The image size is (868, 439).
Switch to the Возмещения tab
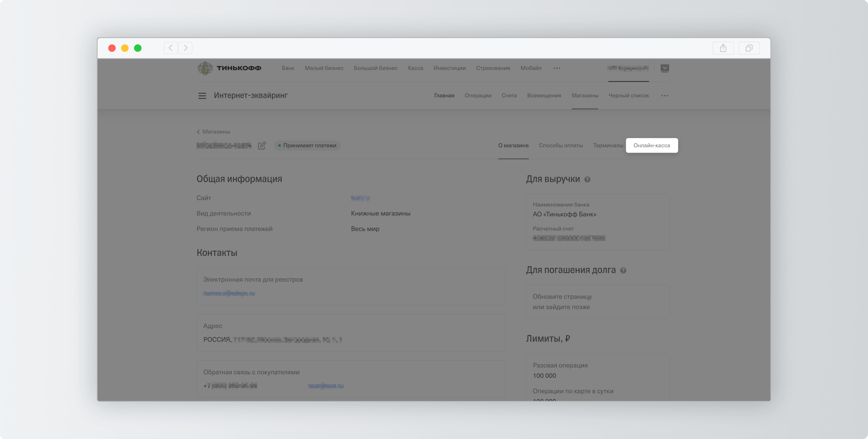544,96
